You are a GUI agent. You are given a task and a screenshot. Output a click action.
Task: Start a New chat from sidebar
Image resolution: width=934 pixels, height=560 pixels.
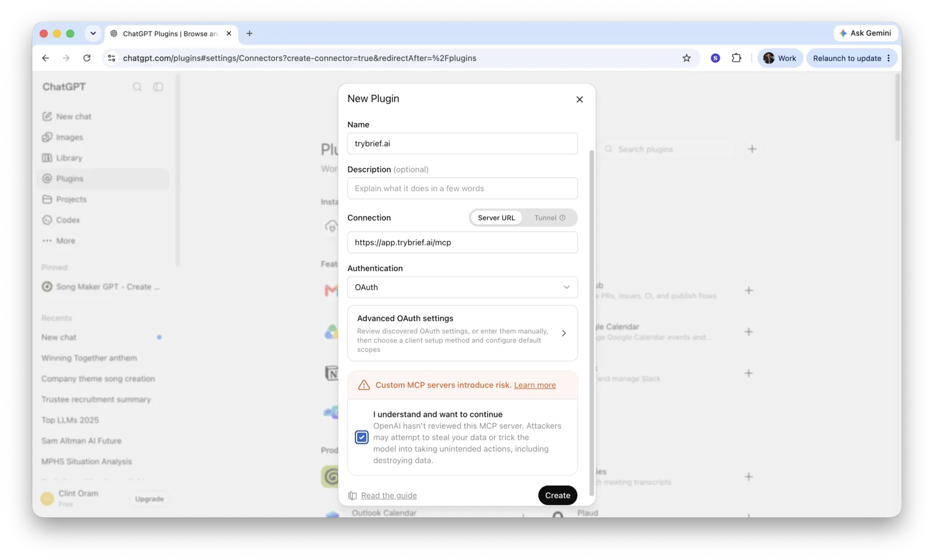(103, 117)
